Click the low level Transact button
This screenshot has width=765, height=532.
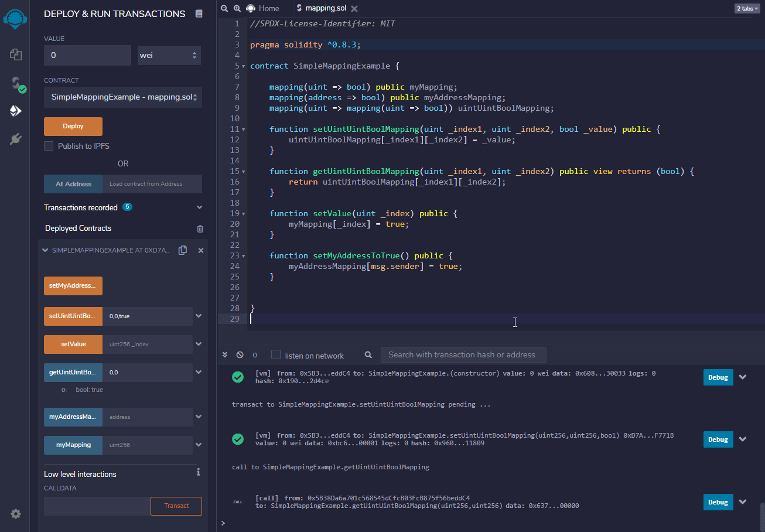[x=176, y=506]
